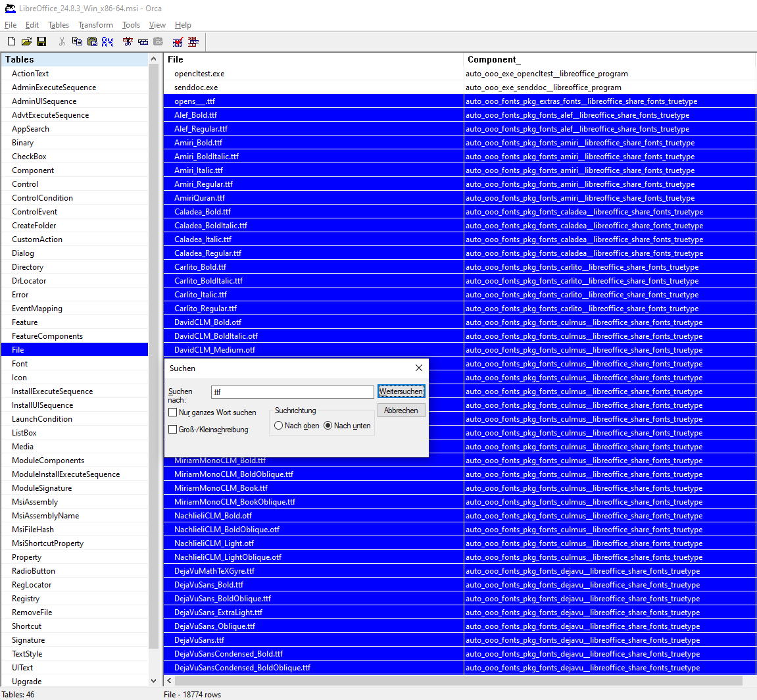Select the 'Nach oben' search direction
This screenshot has height=700, width=757.
[279, 426]
